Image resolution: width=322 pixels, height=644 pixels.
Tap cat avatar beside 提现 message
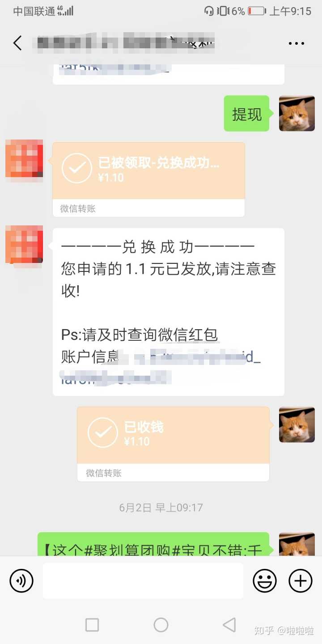[x=297, y=114]
